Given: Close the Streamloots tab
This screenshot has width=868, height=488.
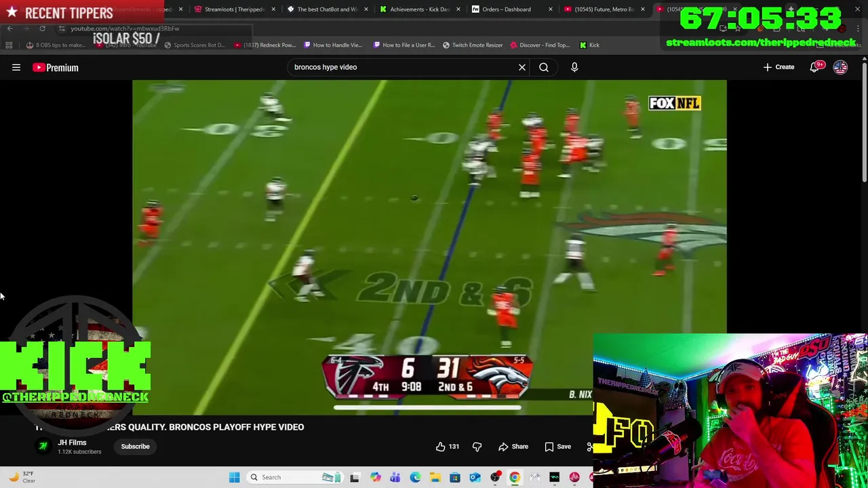Looking at the screenshot, I should [274, 9].
